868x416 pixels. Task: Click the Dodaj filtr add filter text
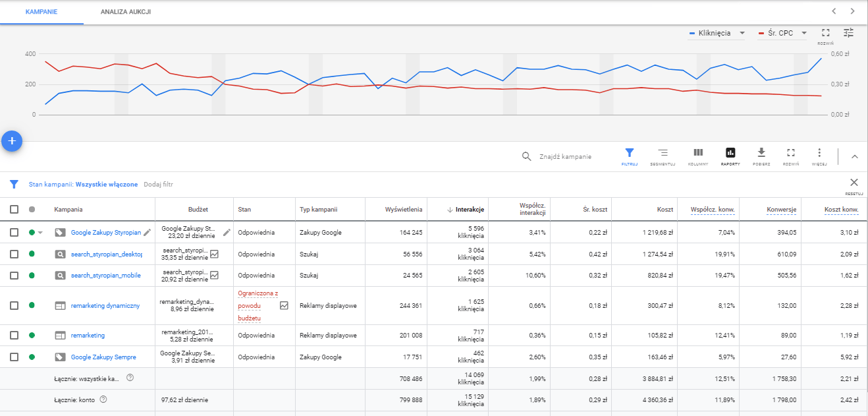pyautogui.click(x=159, y=185)
